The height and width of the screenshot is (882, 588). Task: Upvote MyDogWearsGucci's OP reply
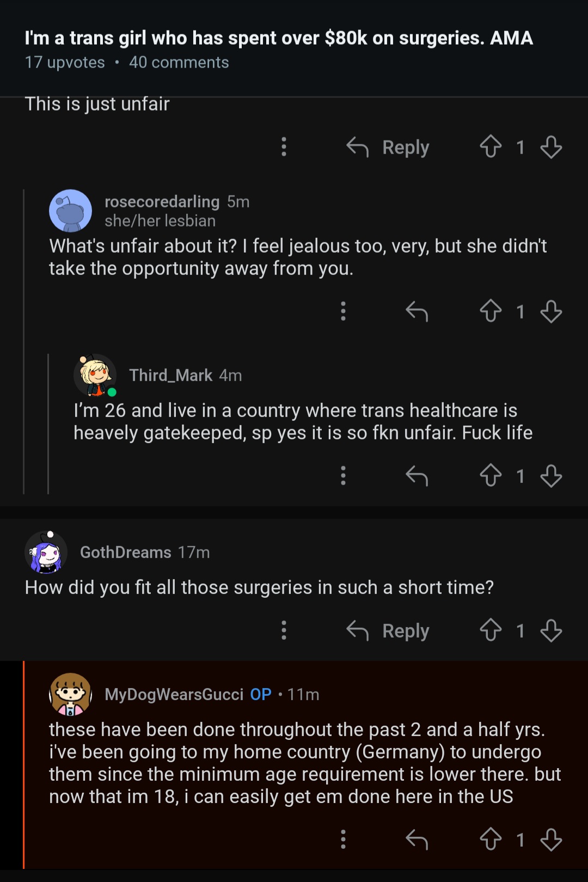tap(491, 839)
